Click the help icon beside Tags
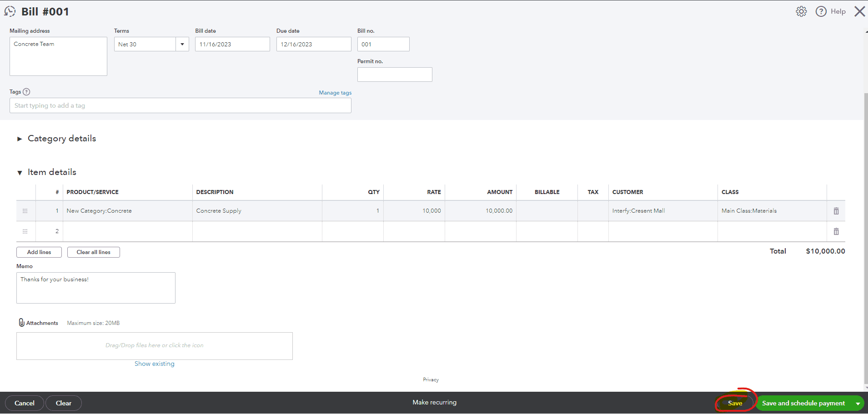 coord(27,92)
